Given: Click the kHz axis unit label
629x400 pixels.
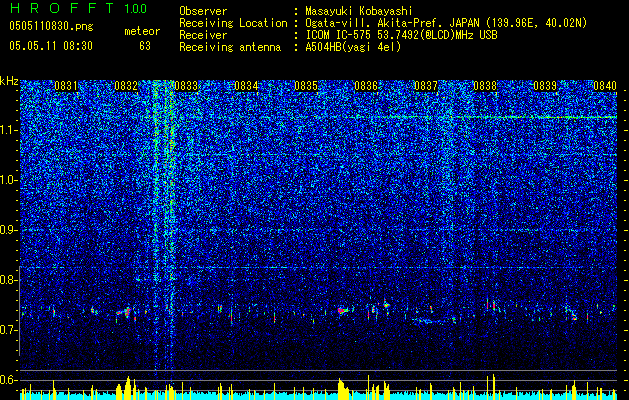Looking at the screenshot, I should click(9, 81).
